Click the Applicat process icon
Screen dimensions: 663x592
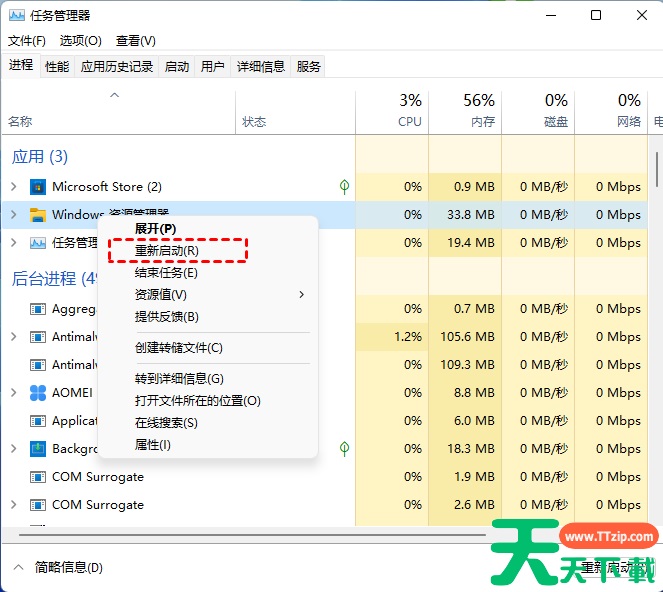tap(38, 421)
